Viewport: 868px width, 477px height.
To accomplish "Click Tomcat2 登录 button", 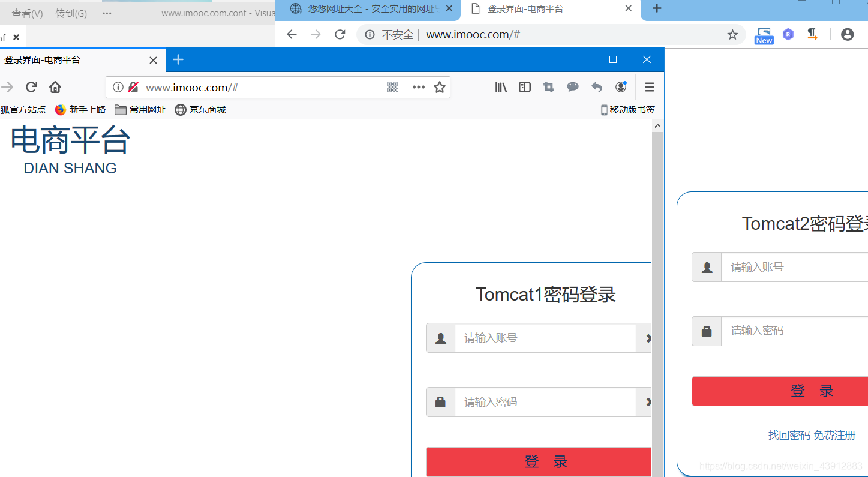I will 780,391.
